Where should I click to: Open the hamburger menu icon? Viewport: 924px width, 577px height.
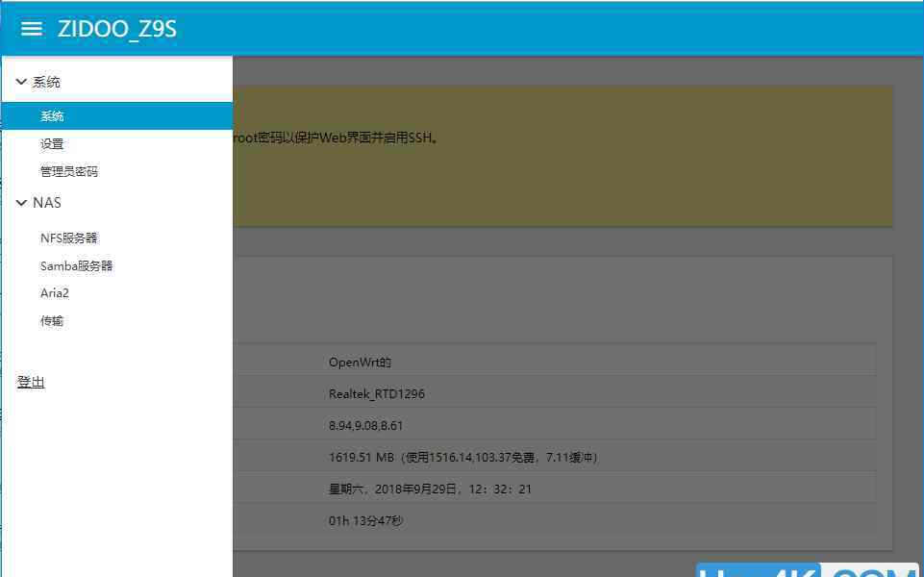click(31, 29)
